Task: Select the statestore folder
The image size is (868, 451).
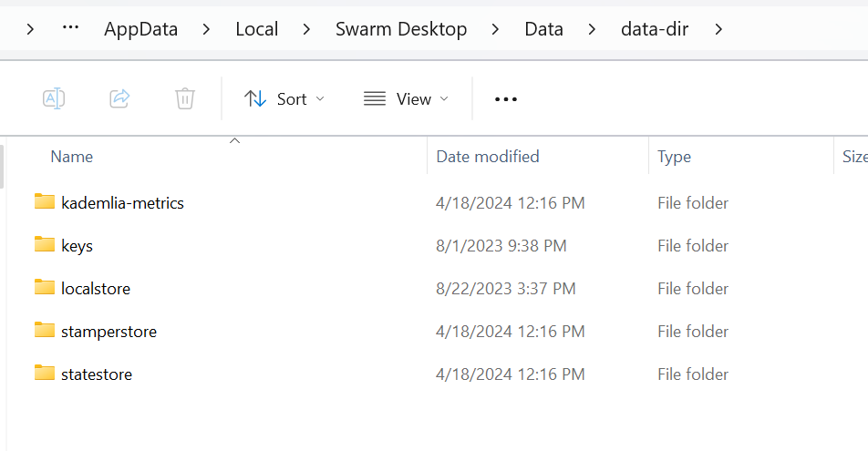Action: 96,374
